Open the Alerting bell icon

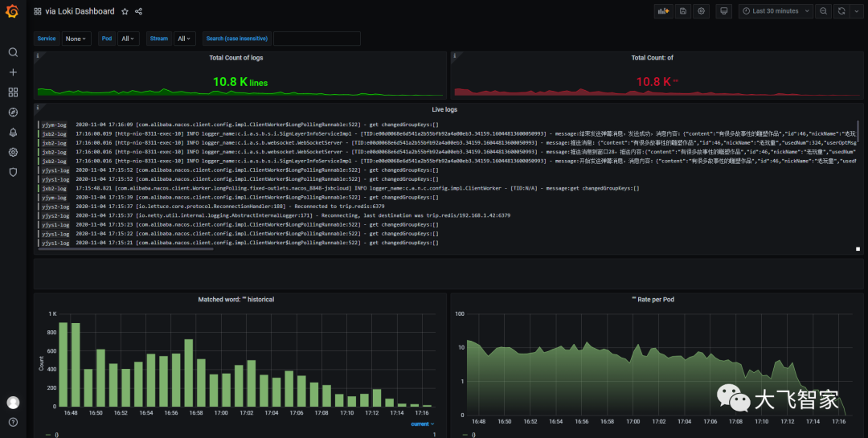[13, 133]
